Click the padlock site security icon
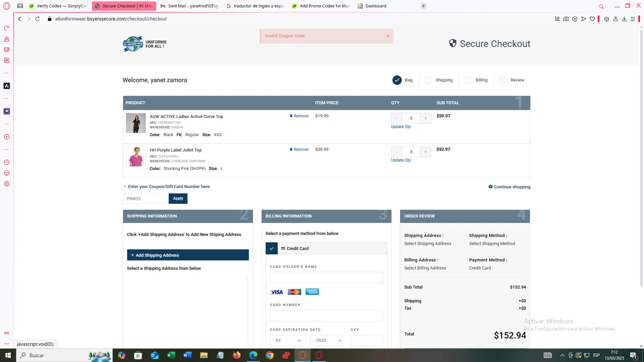This screenshot has width=644, height=362. 50,19
